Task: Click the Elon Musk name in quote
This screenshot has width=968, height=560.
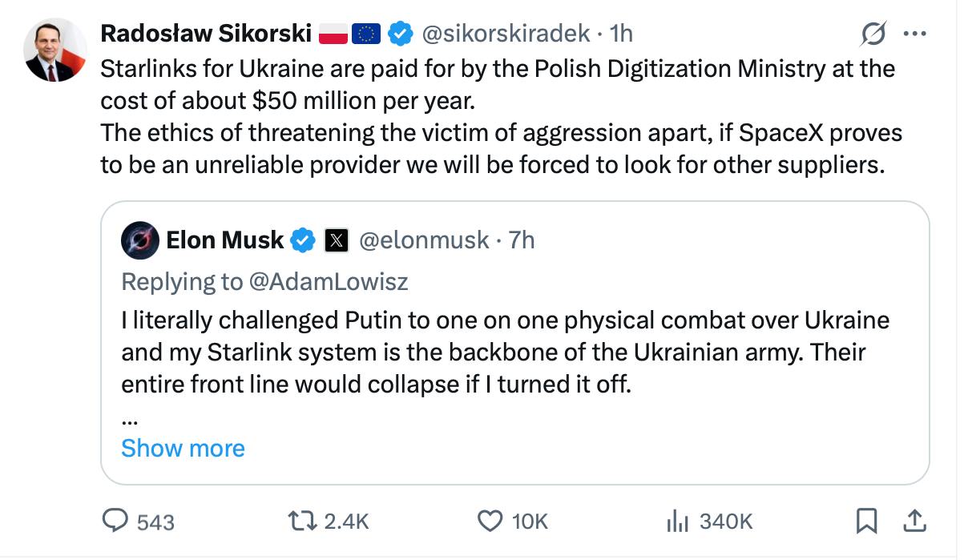Action: click(x=224, y=240)
